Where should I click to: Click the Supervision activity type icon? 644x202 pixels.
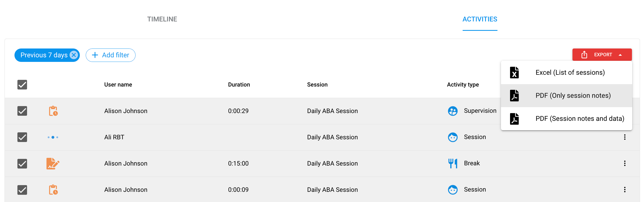point(452,111)
